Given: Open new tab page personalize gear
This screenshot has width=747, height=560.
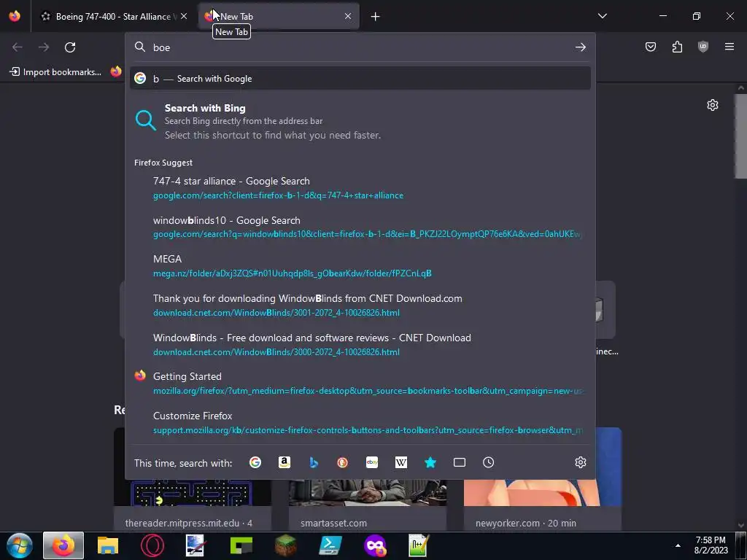Looking at the screenshot, I should click(713, 105).
